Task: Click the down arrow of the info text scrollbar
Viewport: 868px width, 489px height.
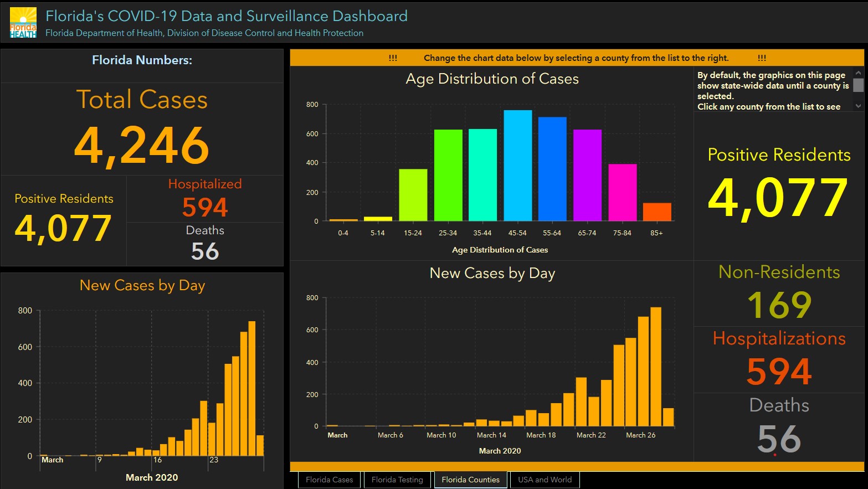Action: [x=858, y=106]
